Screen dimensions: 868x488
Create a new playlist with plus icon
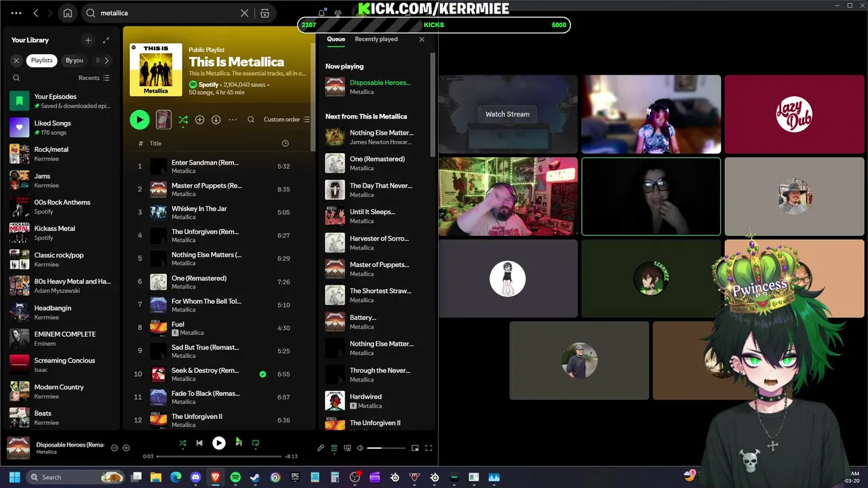[x=88, y=40]
